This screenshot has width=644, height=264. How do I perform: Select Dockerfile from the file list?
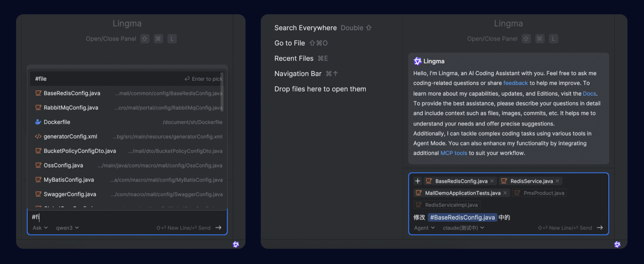coord(57,122)
